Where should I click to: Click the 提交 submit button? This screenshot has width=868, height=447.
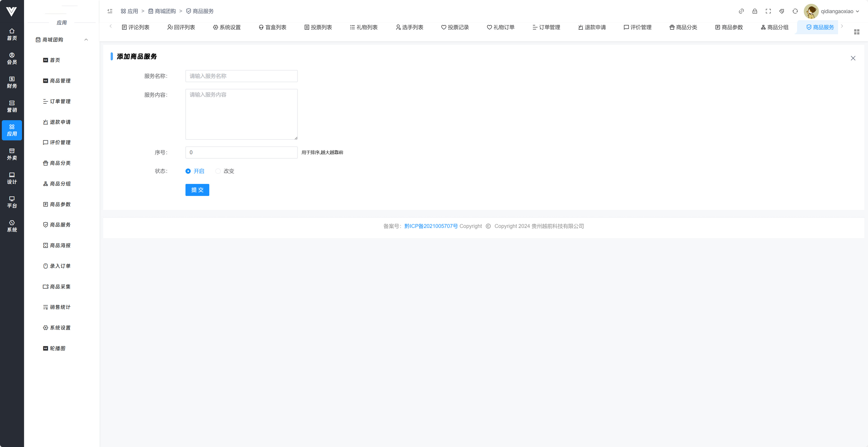pos(197,190)
